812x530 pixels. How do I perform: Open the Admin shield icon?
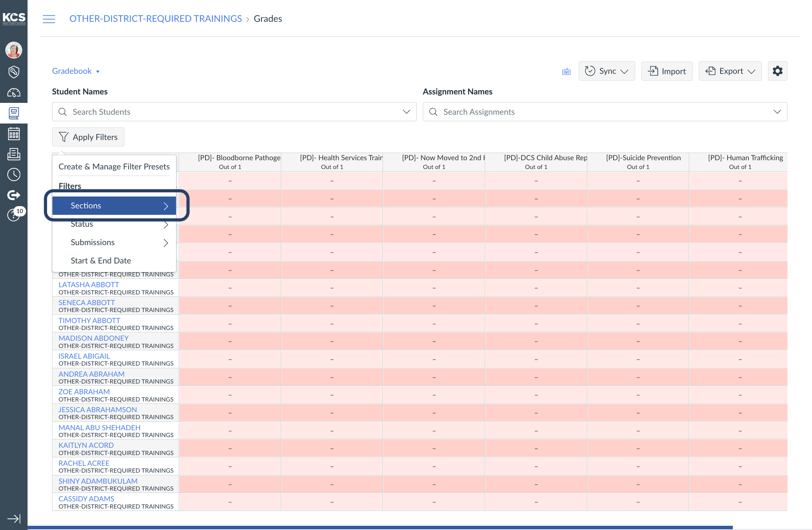tap(14, 72)
